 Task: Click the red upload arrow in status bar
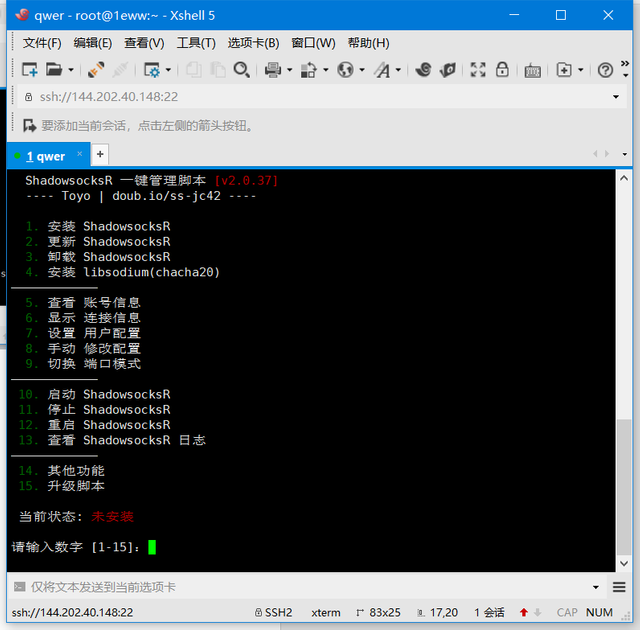pyautogui.click(x=524, y=612)
